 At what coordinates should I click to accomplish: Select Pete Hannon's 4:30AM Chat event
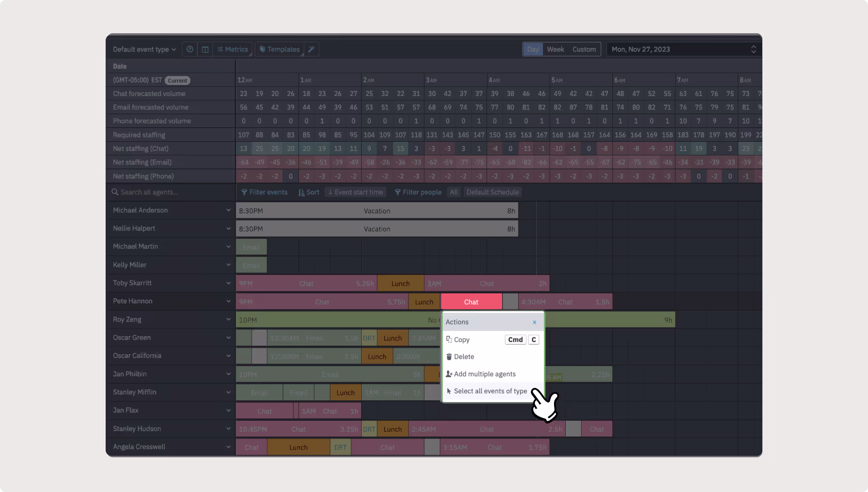tap(565, 302)
